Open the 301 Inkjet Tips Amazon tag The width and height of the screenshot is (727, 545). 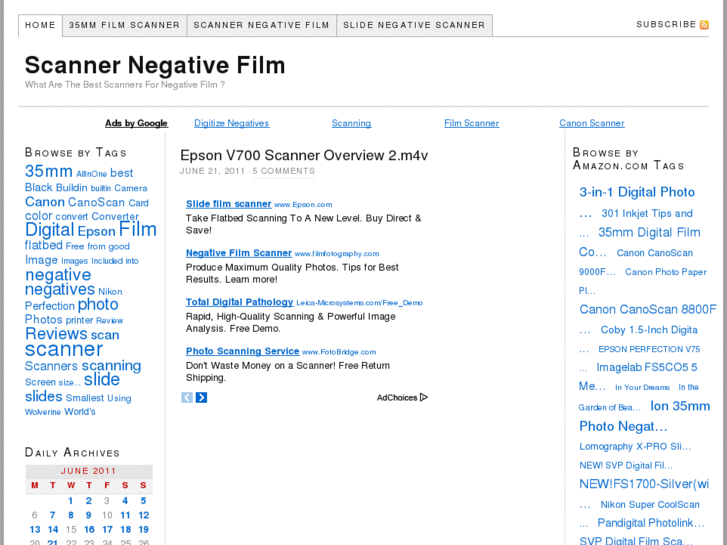pyautogui.click(x=647, y=213)
